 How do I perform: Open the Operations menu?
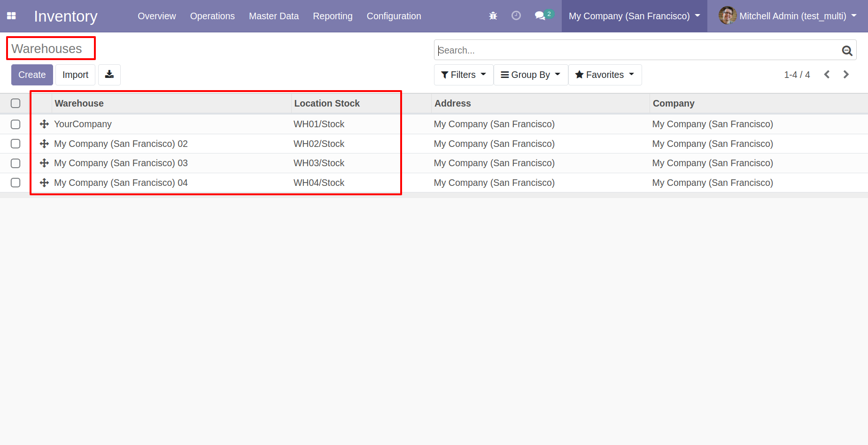(212, 16)
